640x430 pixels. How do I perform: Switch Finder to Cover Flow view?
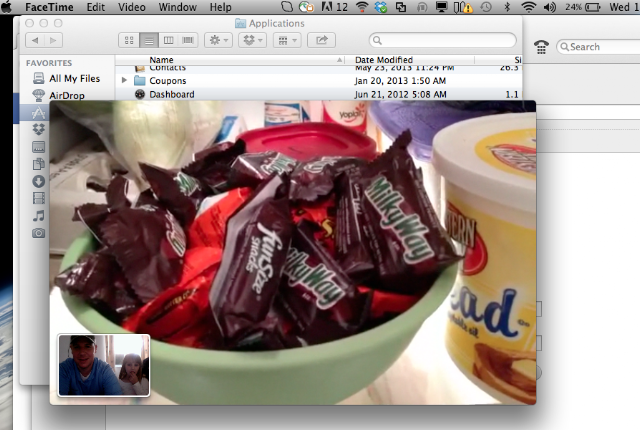[x=188, y=40]
